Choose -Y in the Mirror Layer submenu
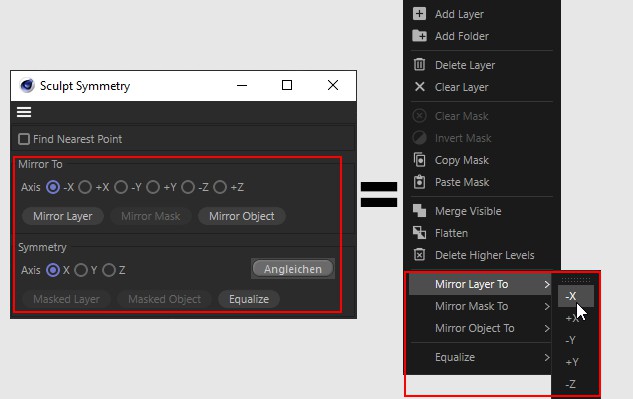The width and height of the screenshot is (633, 399). point(571,340)
